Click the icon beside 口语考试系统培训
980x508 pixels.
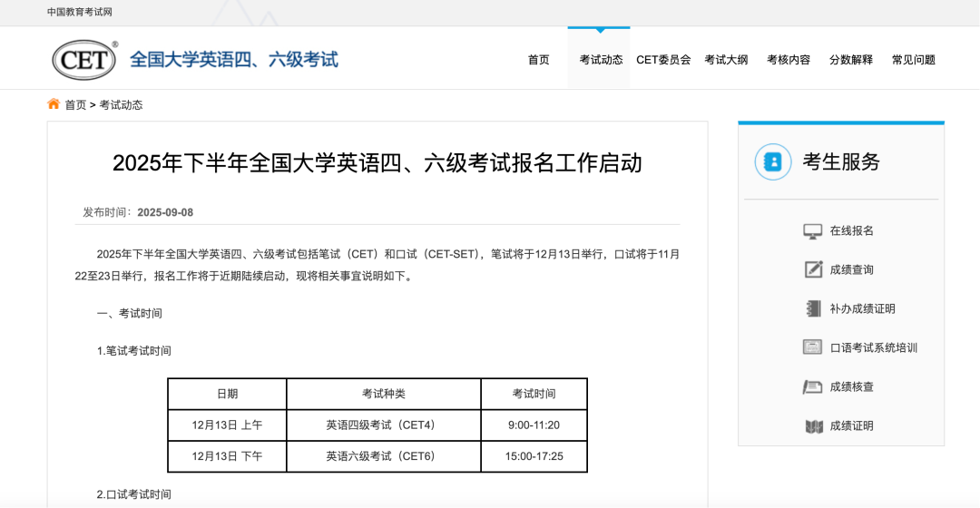[812, 347]
